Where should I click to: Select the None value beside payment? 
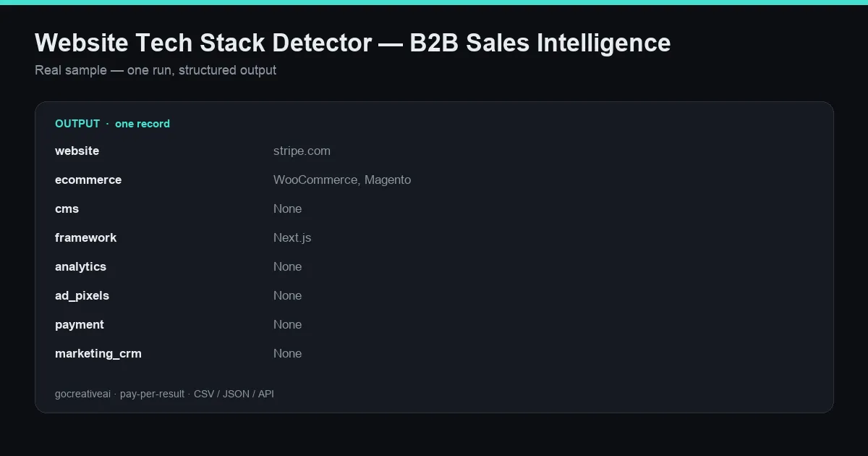[287, 324]
